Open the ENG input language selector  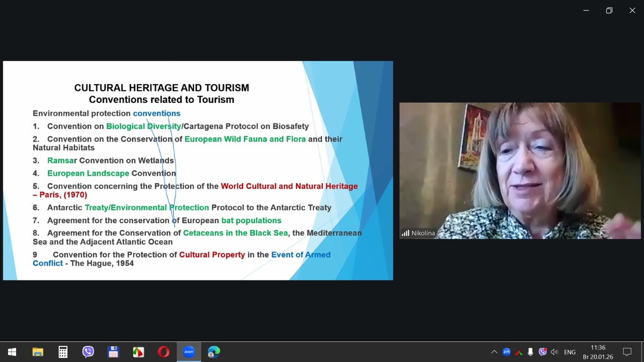[x=569, y=352]
